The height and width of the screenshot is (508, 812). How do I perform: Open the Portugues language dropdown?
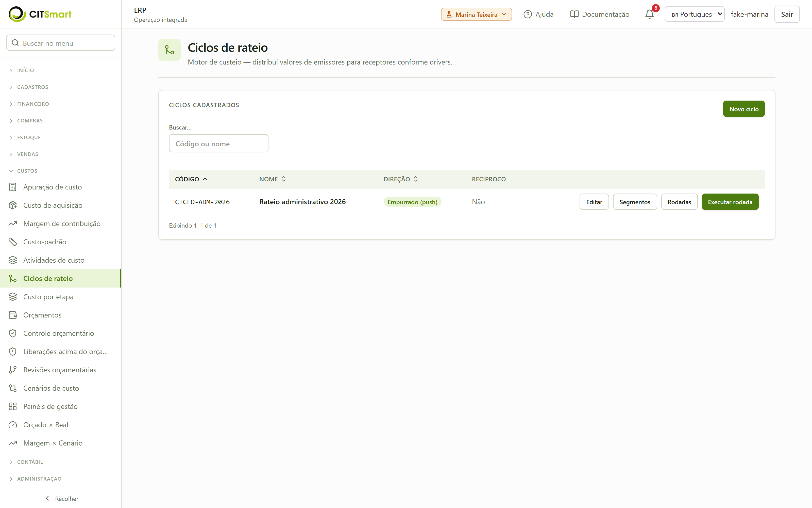pyautogui.click(x=694, y=14)
